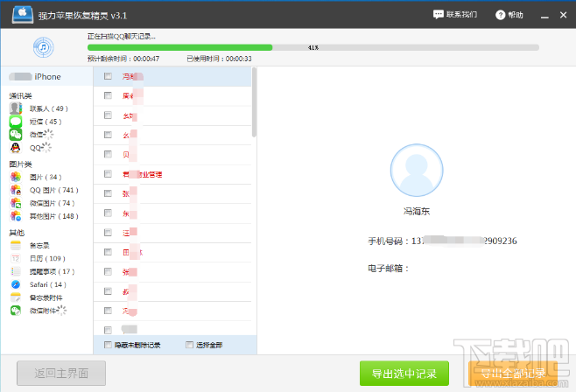Image resolution: width=576 pixels, height=392 pixels.
Task: Select the 其他图片 (148) icon
Action: 16,216
